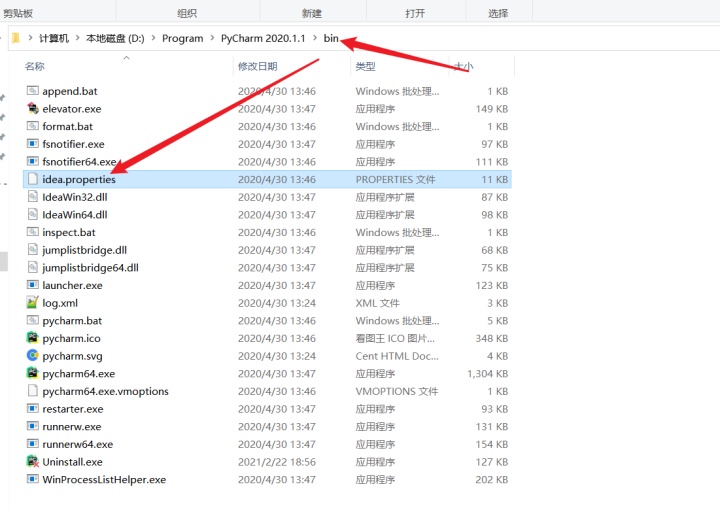720x510 pixels.
Task: Select the launcher.exe file name
Action: (73, 285)
